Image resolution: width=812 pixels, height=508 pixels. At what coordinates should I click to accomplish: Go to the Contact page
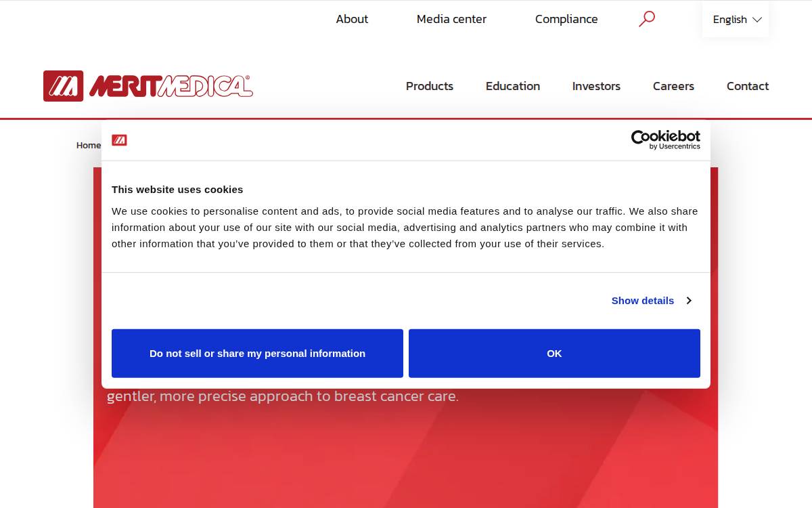click(x=748, y=86)
